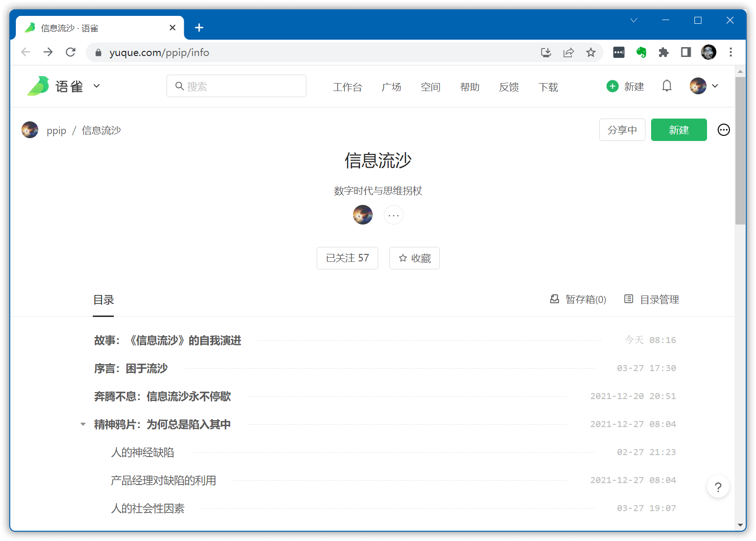Image resolution: width=756 pixels, height=541 pixels.
Task: Open 人的社会性因素 document
Action: (x=147, y=508)
